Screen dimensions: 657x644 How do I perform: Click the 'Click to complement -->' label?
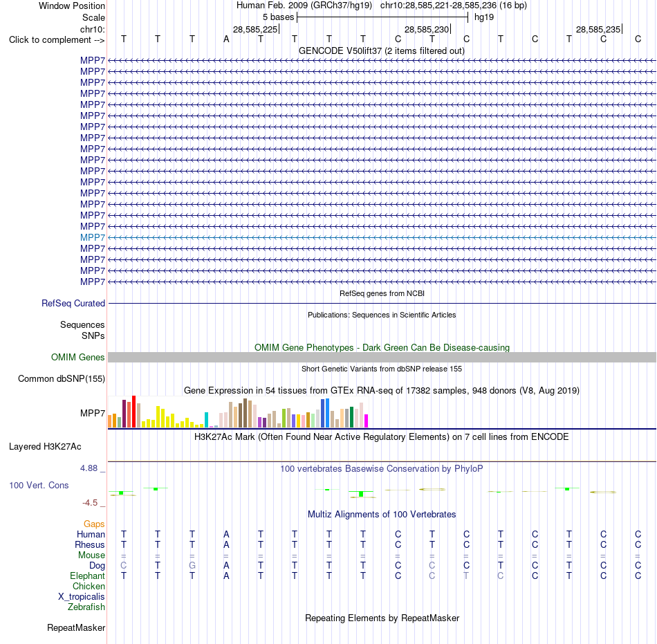pyautogui.click(x=57, y=40)
